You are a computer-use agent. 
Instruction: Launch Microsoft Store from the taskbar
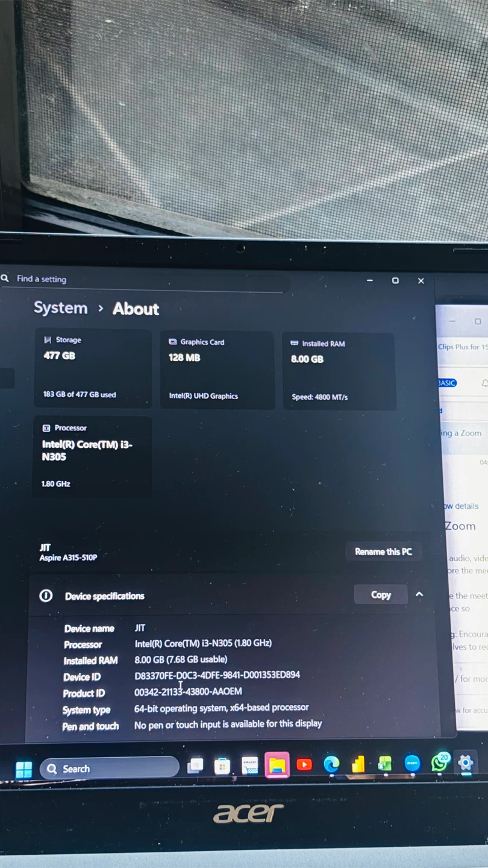(222, 766)
